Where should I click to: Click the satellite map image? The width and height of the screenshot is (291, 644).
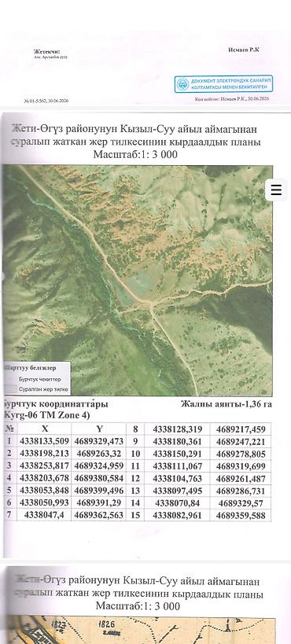[138, 281]
